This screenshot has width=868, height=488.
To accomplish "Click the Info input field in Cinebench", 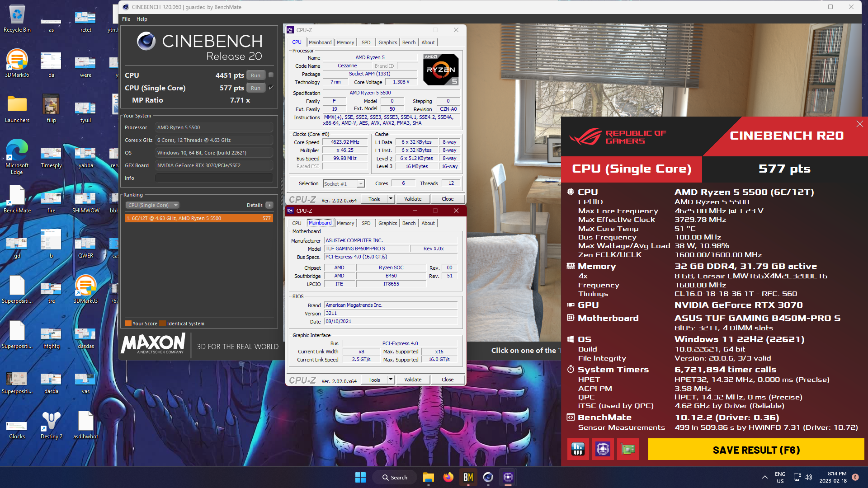I will (x=214, y=178).
